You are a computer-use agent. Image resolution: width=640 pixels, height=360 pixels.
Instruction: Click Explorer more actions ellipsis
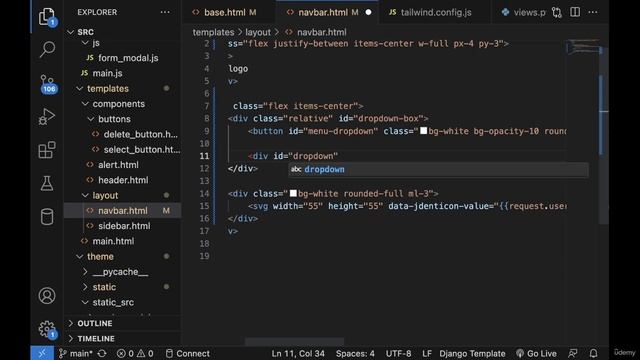coord(165,12)
